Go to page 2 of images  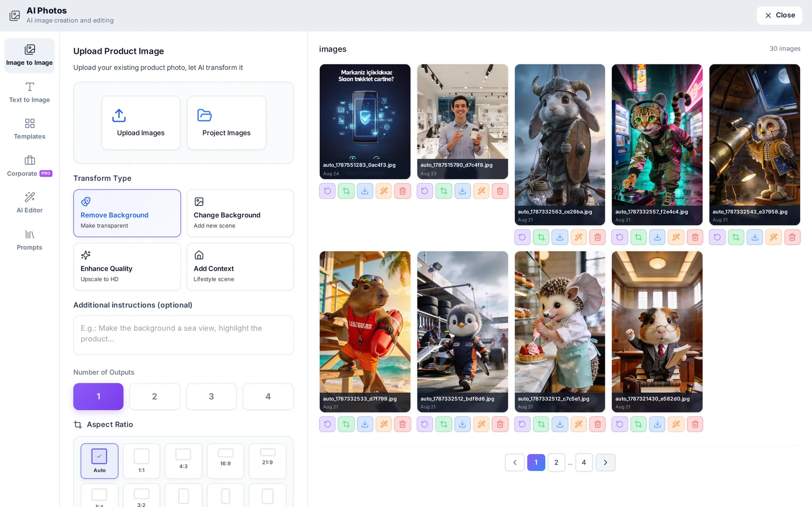click(556, 463)
